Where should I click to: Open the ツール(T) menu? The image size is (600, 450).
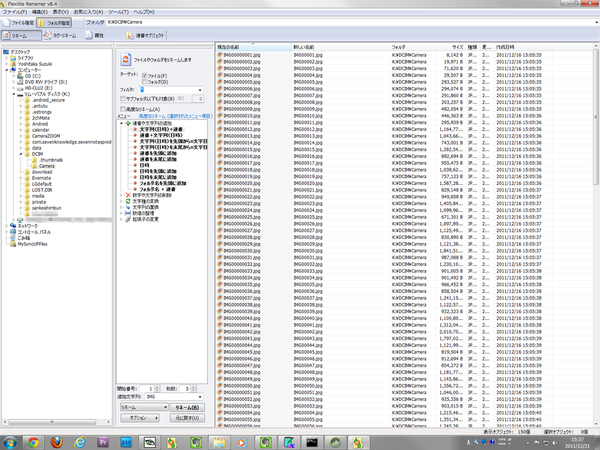[x=118, y=10]
